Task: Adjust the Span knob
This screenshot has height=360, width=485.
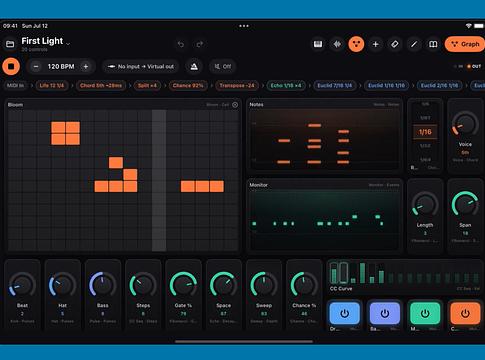Action: coord(465,204)
